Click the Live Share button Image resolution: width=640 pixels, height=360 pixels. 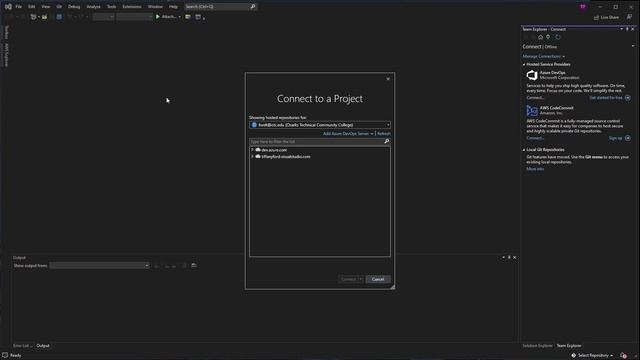[x=607, y=17]
